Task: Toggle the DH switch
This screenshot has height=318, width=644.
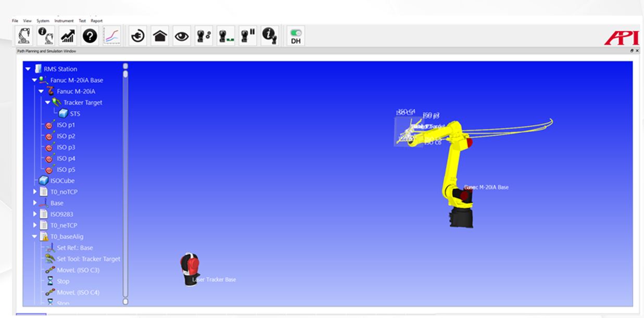Action: [x=295, y=35]
